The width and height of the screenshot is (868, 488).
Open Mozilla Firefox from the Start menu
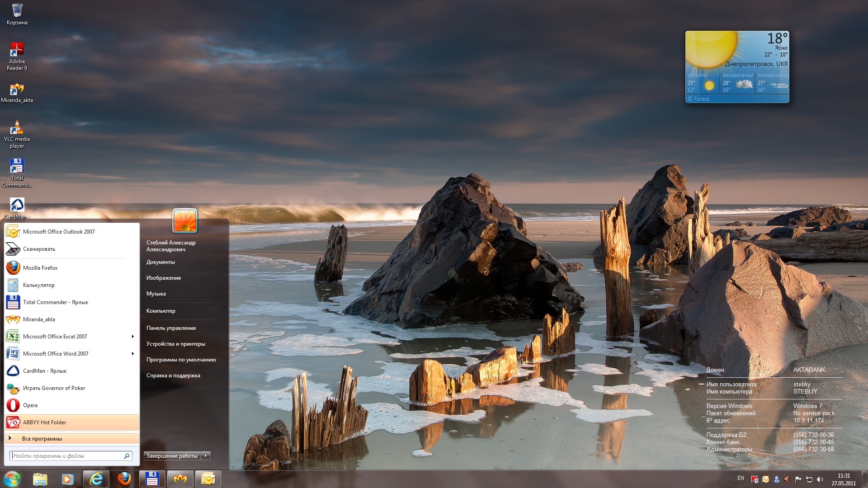[x=72, y=268]
